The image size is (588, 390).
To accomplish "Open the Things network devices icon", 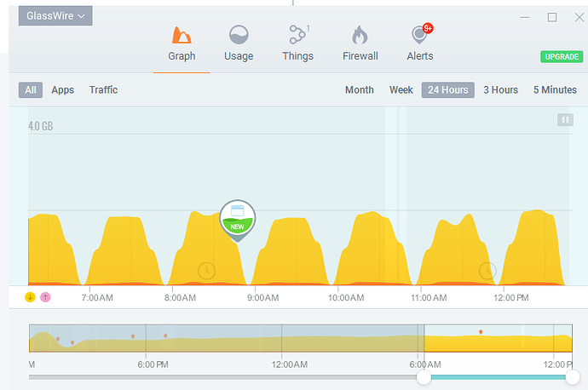I will (x=297, y=35).
